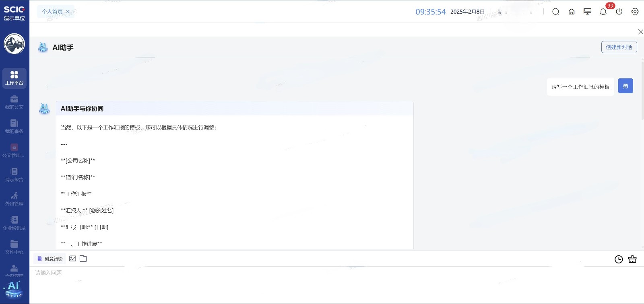Click the power logout icon

[619, 12]
